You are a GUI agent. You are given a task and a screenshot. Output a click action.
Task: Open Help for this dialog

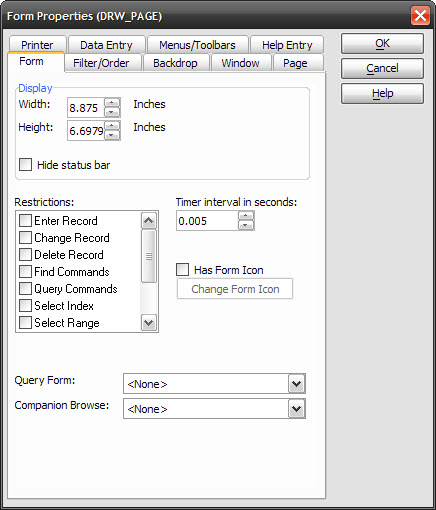[382, 93]
